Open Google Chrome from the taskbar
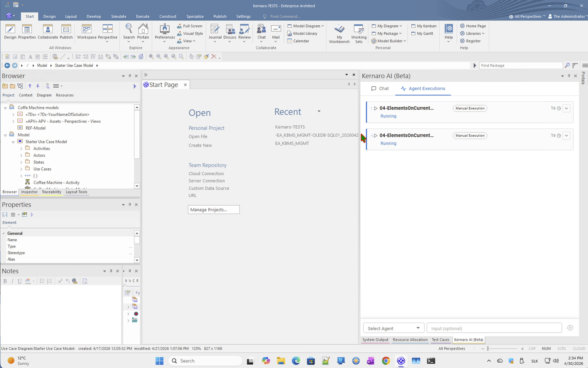Screen dimensions: 588x368 pos(386,361)
